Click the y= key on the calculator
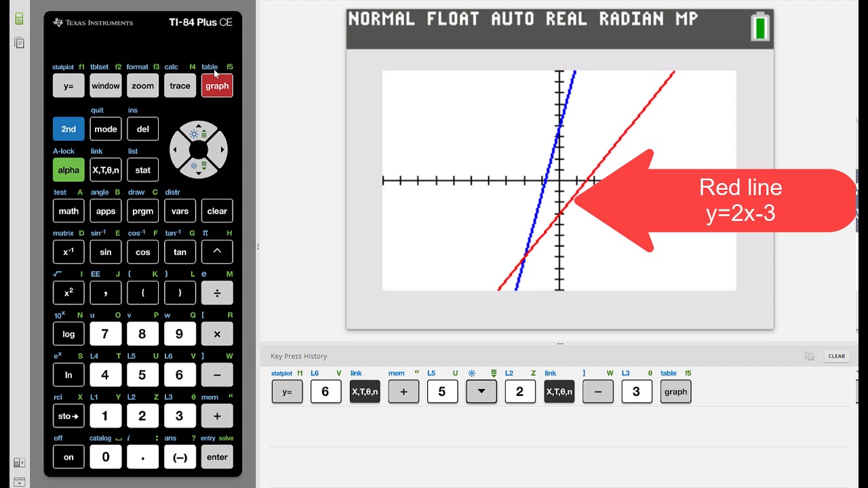This screenshot has height=488, width=868. point(68,86)
